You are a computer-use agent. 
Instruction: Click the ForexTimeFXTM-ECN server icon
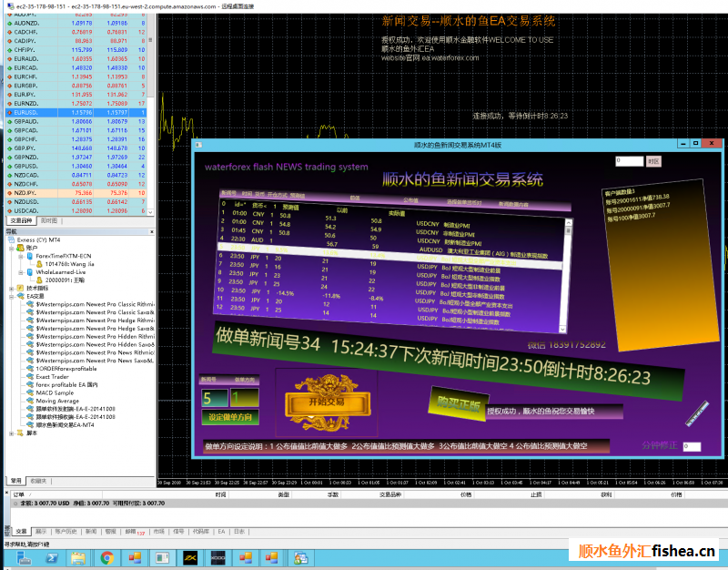(28, 256)
